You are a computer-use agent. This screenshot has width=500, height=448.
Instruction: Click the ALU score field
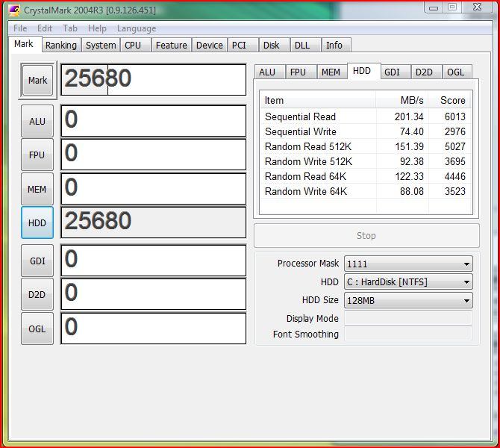pos(154,121)
